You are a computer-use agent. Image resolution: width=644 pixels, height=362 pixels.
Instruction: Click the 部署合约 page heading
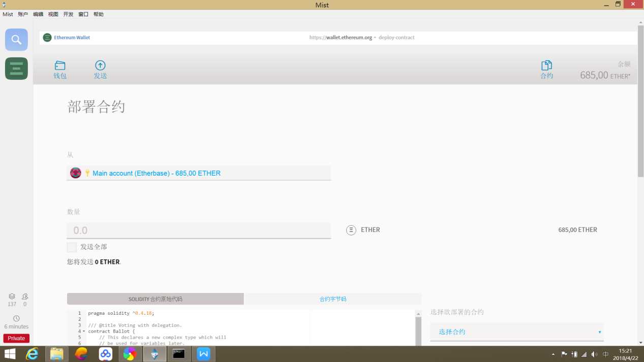pos(96,107)
